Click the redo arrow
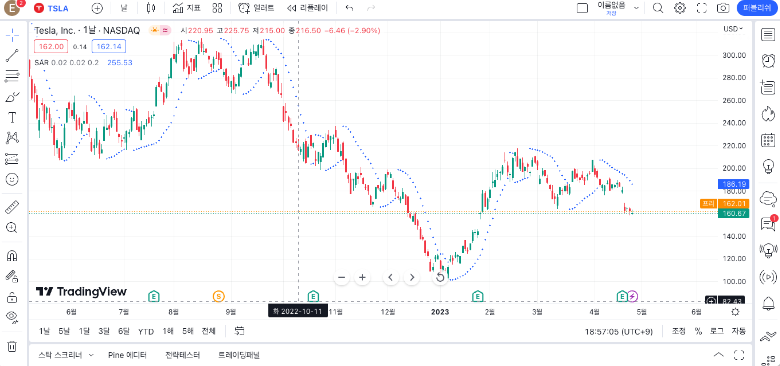 coord(371,8)
